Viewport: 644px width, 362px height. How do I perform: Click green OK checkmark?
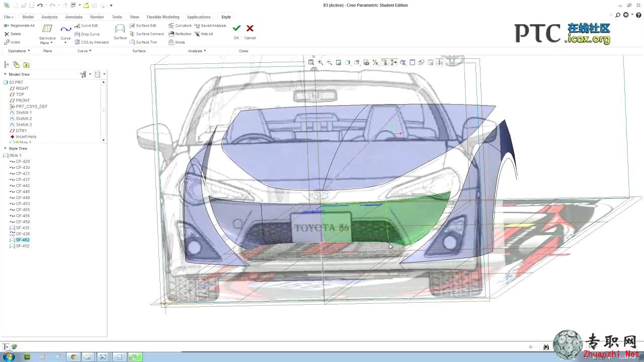point(236,29)
